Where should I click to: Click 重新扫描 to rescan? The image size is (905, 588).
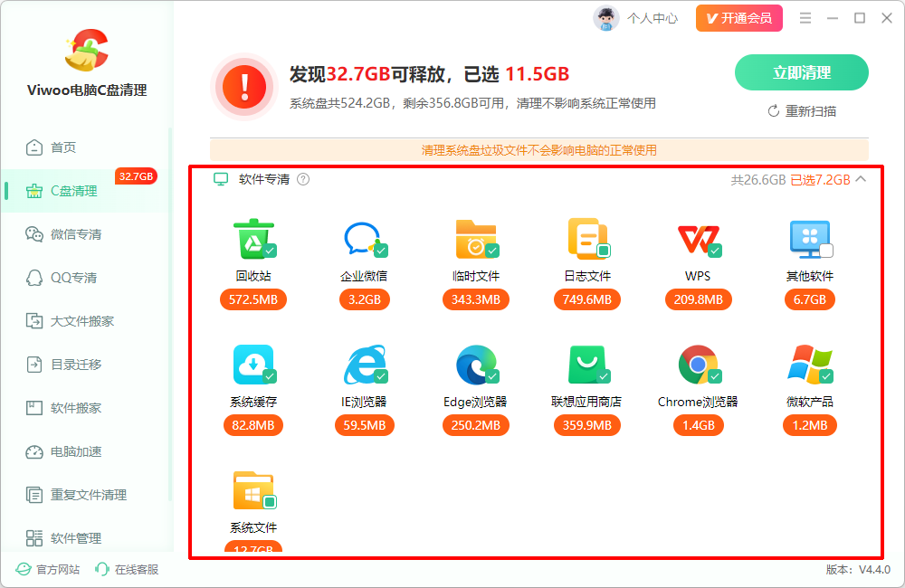click(x=802, y=110)
